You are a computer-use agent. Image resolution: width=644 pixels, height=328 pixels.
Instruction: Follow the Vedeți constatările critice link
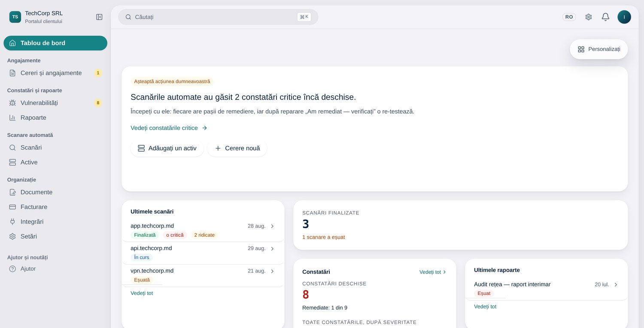click(169, 128)
